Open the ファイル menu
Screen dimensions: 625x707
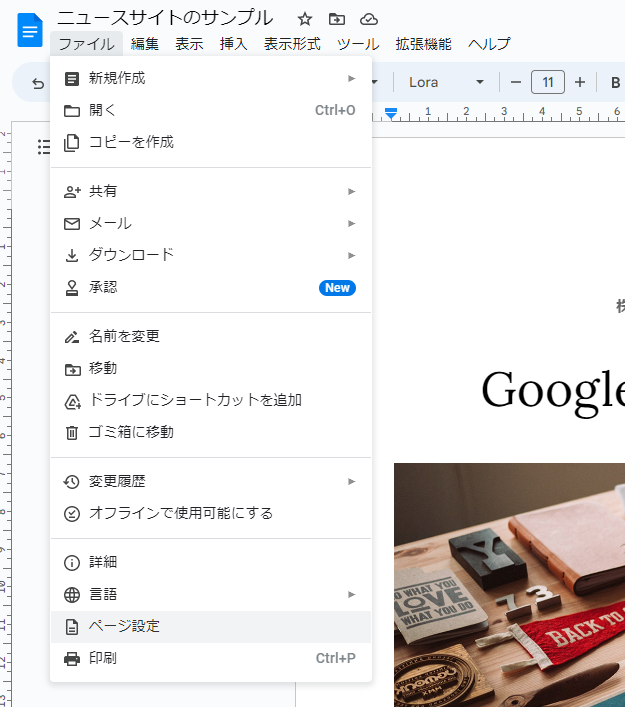tap(87, 44)
